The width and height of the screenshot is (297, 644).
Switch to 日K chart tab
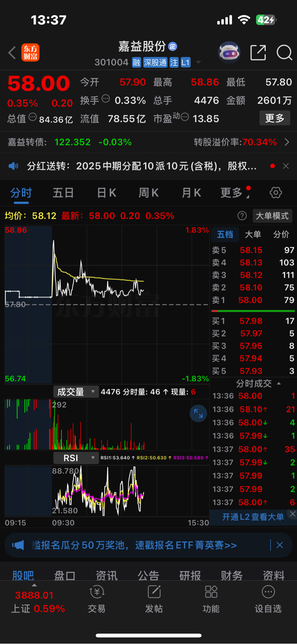pyautogui.click(x=106, y=193)
